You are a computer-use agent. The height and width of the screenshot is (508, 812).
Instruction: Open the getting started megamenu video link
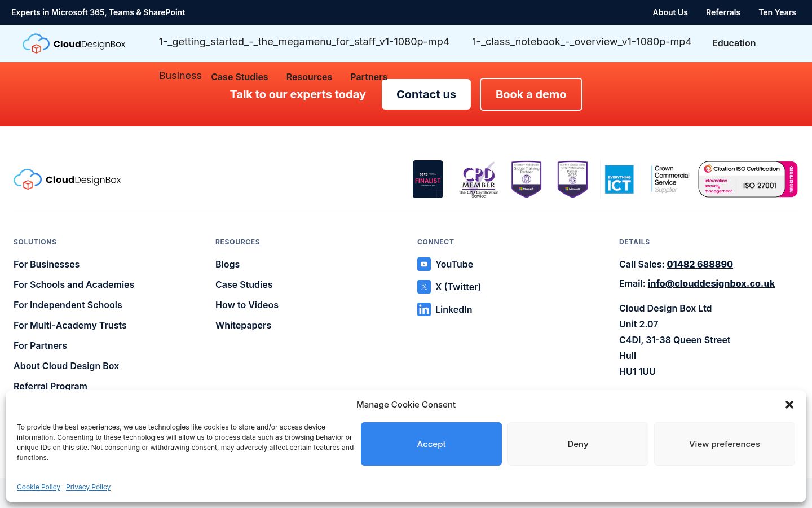pos(304,42)
